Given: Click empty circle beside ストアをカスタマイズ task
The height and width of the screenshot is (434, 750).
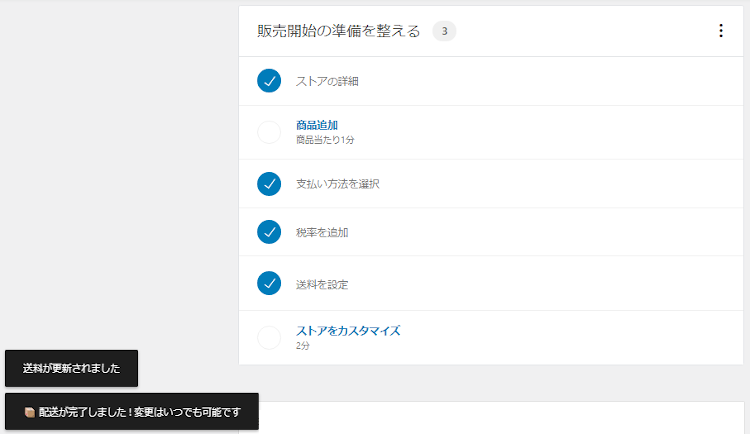Looking at the screenshot, I should 269,338.
